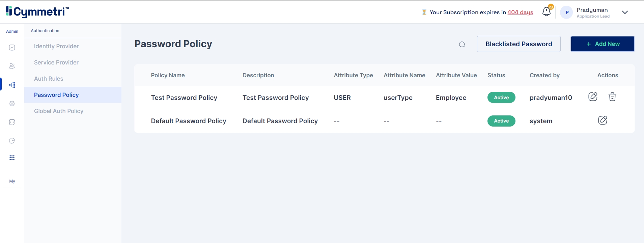
Task: Click the Add New button
Action: [603, 44]
